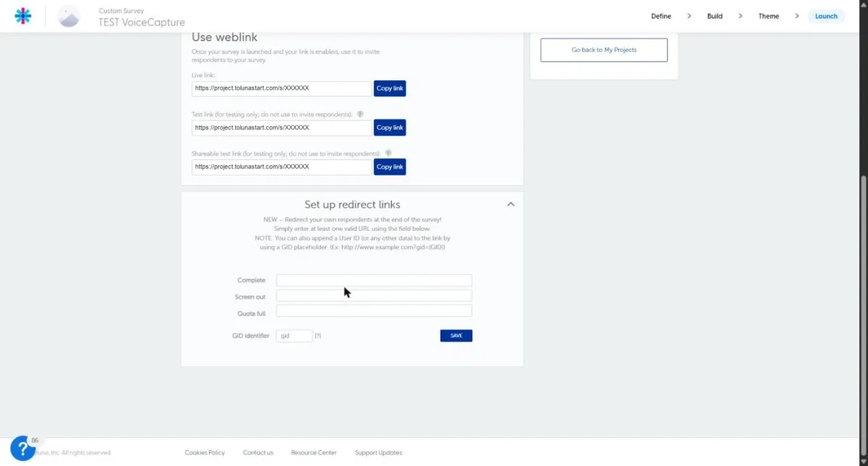This screenshot has width=868, height=466.
Task: Go to the Define step
Action: (661, 16)
